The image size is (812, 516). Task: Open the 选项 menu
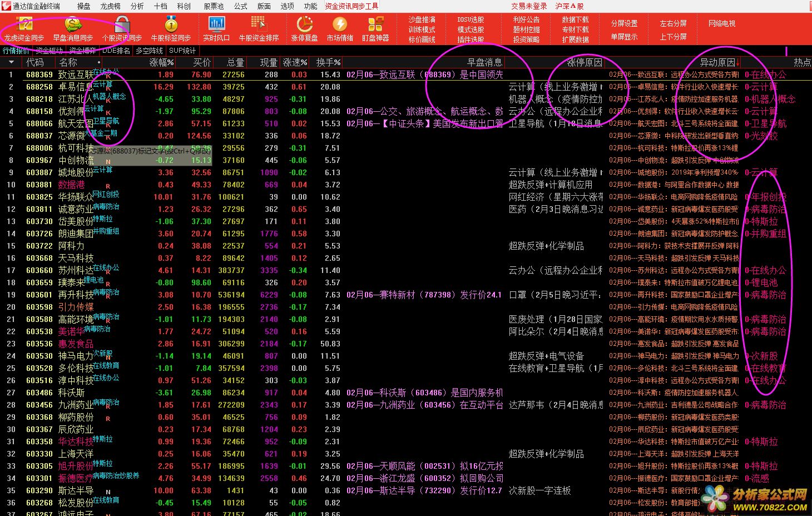[x=287, y=6]
